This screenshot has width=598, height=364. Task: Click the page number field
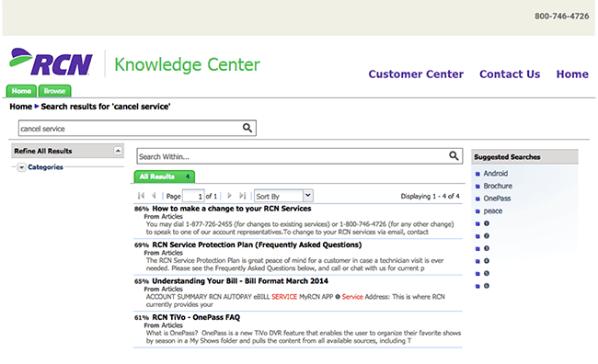(193, 197)
